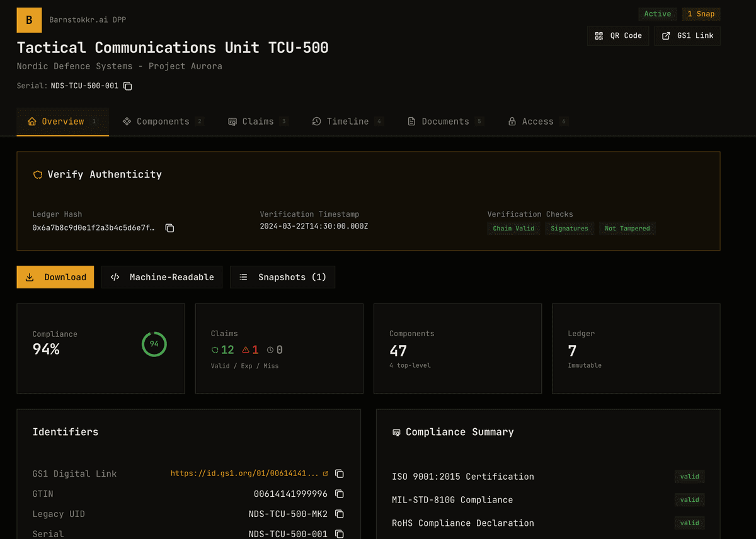Copy the serial number beside NDS-TCU-500-001
Screen dimensions: 756x539
(128, 86)
